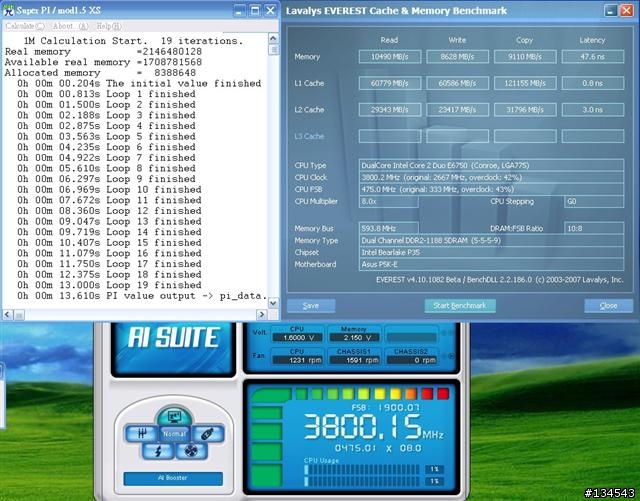Viewport: 640px width, 501px height.
Task: Click the 'Real memory =2146480128' line
Action: (103, 52)
